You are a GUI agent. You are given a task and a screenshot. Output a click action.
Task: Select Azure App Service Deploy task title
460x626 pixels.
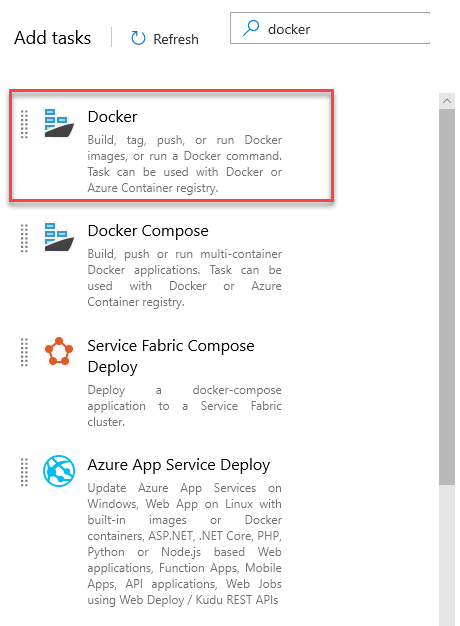[x=178, y=465]
